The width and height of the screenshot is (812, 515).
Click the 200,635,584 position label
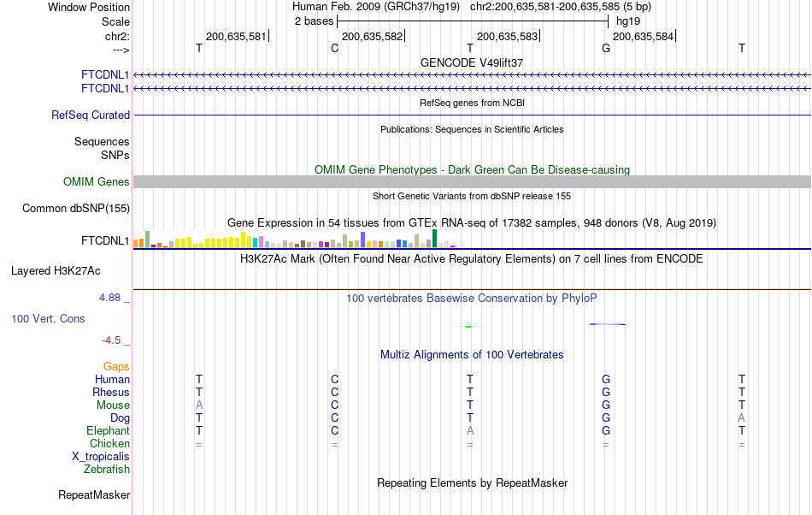pyautogui.click(x=643, y=36)
